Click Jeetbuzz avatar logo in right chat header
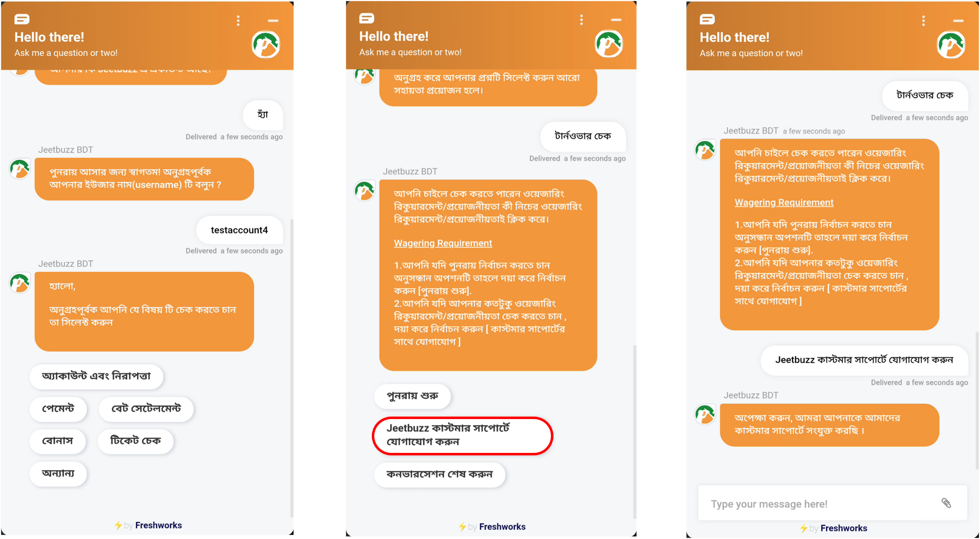Screen dimensions: 980x539 (x=951, y=45)
